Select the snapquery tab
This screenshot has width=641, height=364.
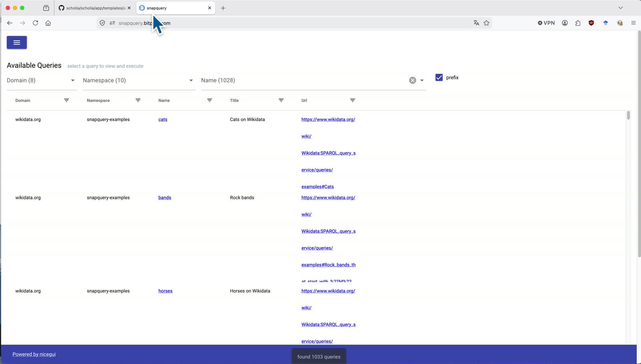coord(175,8)
